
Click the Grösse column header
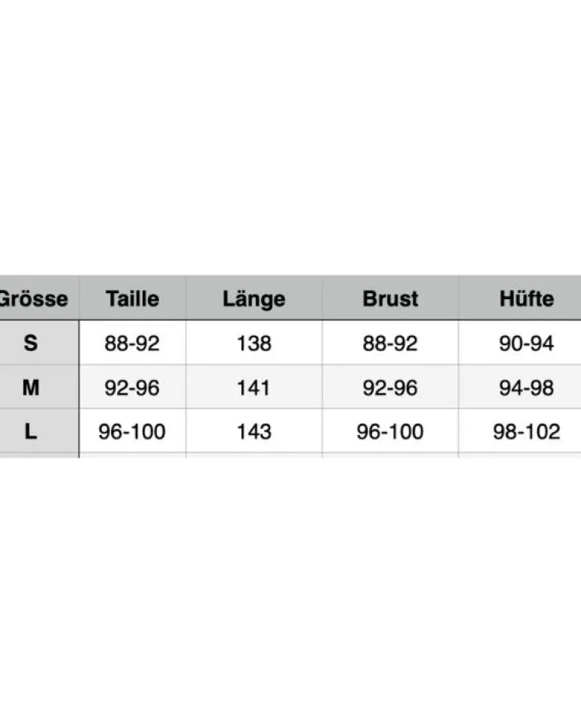34,298
